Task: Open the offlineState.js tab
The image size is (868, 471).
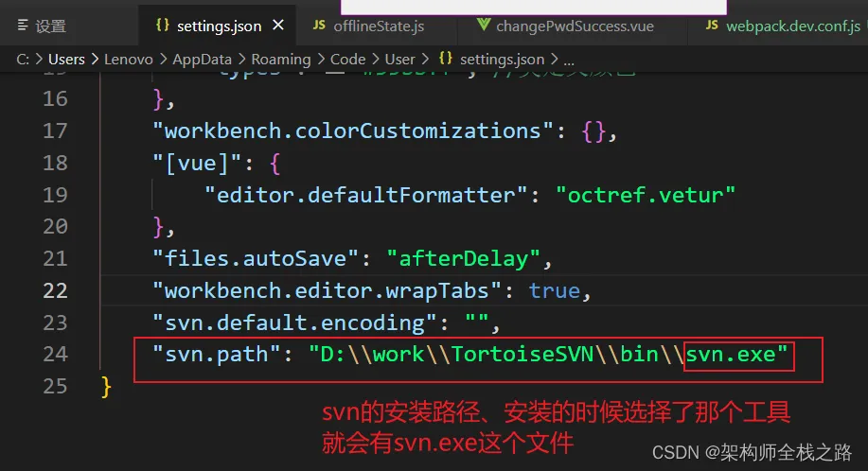Action: tap(378, 26)
